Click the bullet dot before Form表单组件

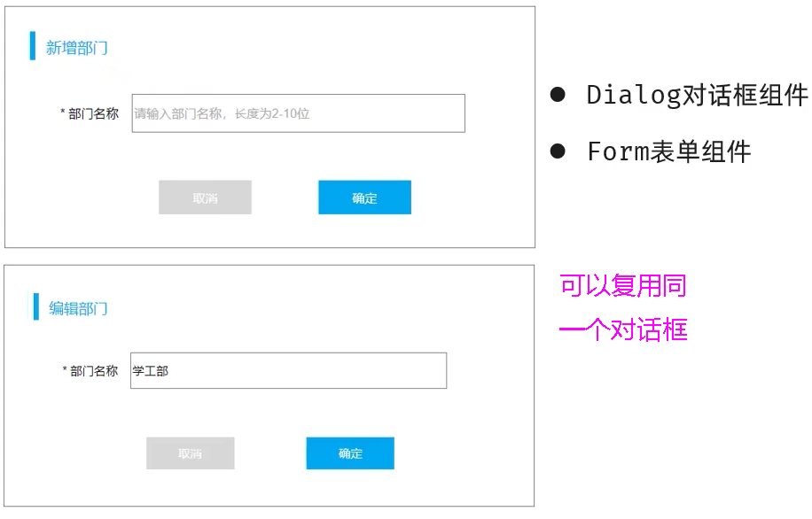pyautogui.click(x=558, y=151)
